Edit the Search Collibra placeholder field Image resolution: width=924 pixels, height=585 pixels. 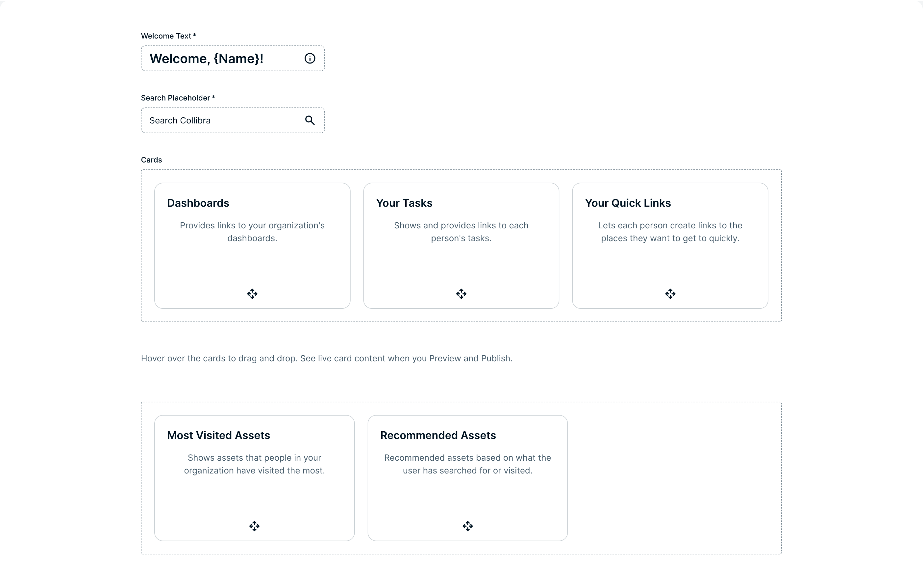click(233, 120)
